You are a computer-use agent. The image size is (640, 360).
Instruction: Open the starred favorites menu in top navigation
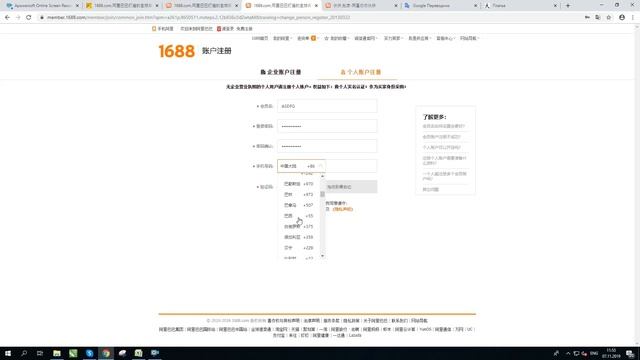click(x=336, y=38)
